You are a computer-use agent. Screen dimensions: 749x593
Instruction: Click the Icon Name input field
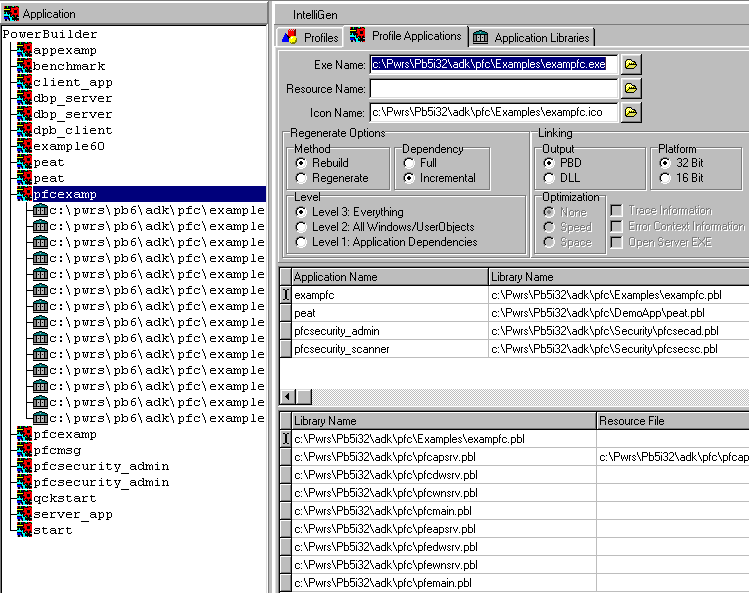(x=493, y=112)
